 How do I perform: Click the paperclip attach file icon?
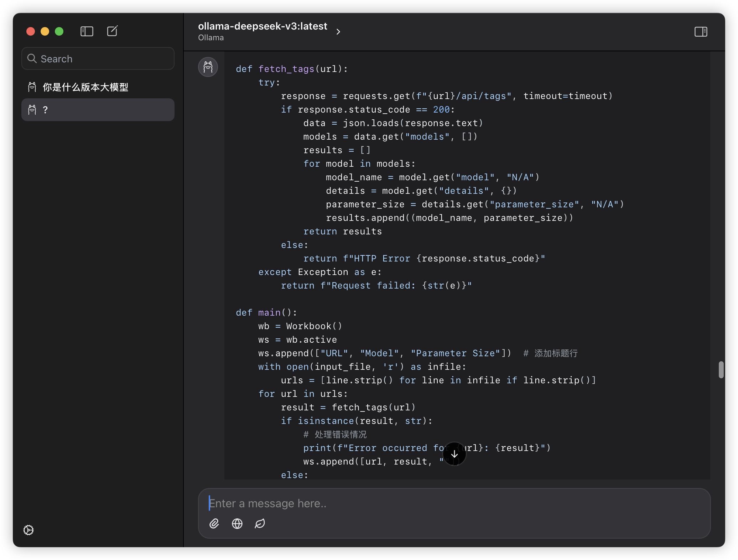pos(214,523)
